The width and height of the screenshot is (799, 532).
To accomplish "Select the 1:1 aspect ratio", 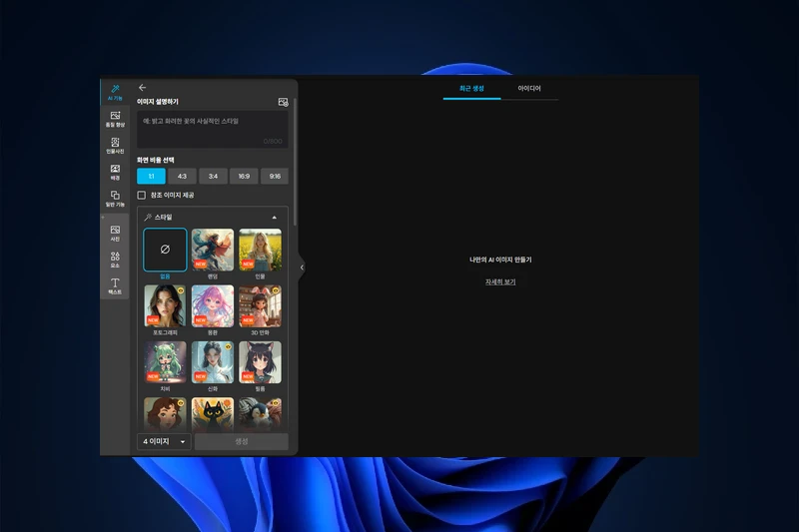I will point(152,176).
